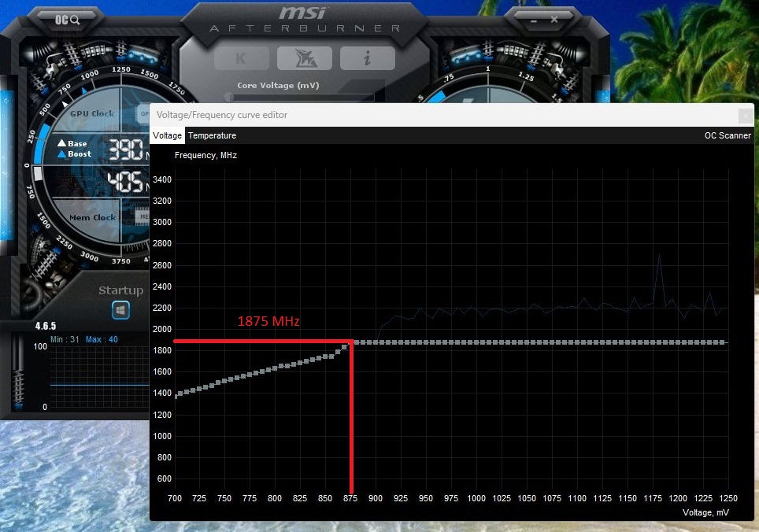Image resolution: width=759 pixels, height=532 pixels.
Task: Click the 405 memory clock readout
Action: (125, 182)
